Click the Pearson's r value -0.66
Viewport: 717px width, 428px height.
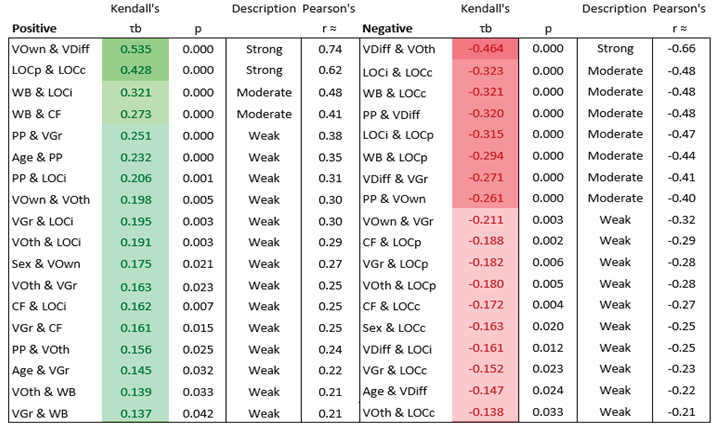[x=682, y=48]
